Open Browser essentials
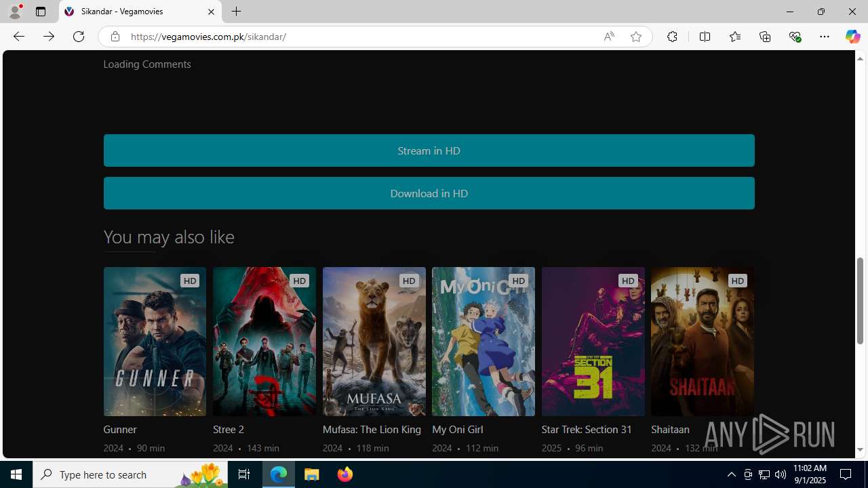Viewport: 868px width, 488px height. click(795, 37)
